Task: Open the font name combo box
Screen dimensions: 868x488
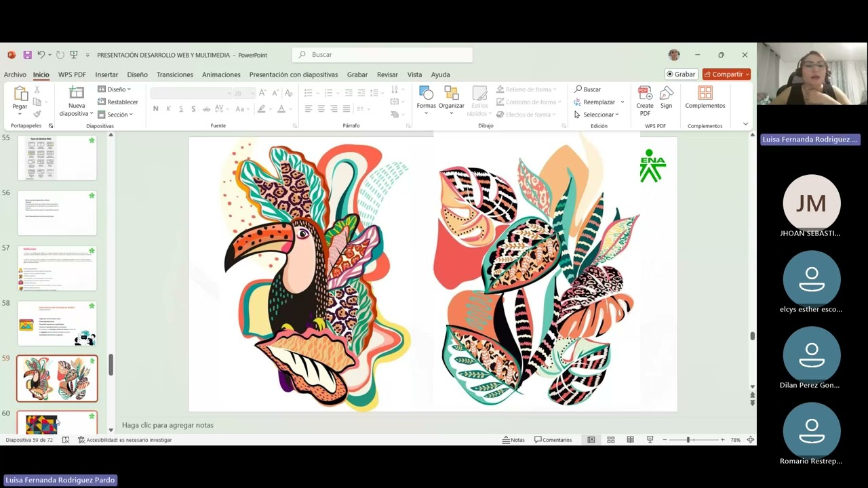Action: [190, 93]
